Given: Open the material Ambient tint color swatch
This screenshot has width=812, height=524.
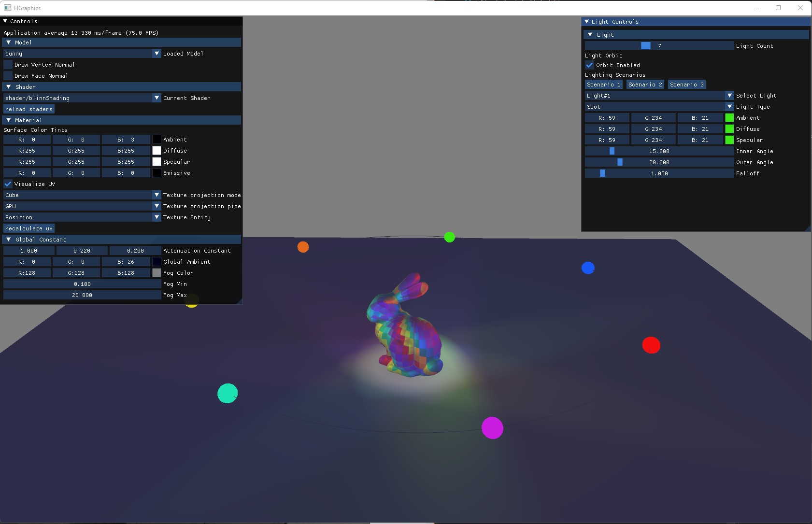Looking at the screenshot, I should coord(157,140).
